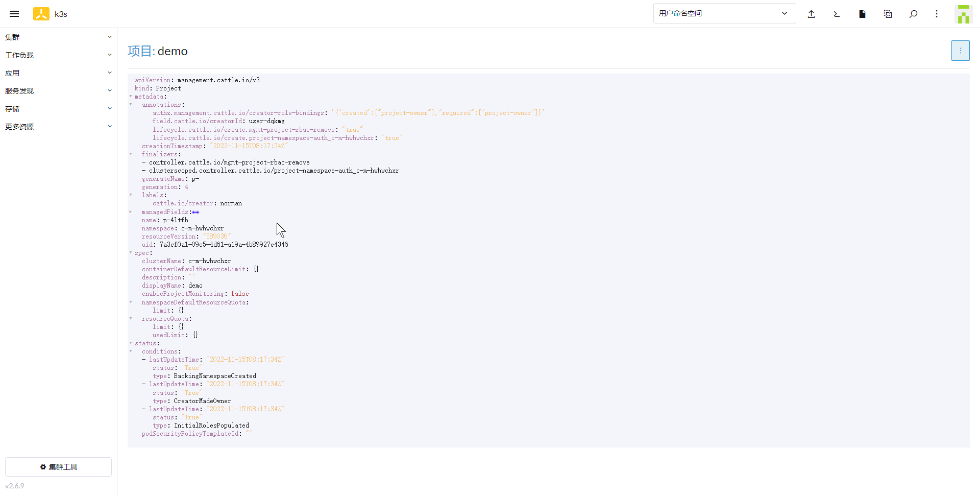This screenshot has height=495, width=980.
Task: Collapse the spec section fold arrow
Action: pyautogui.click(x=131, y=253)
